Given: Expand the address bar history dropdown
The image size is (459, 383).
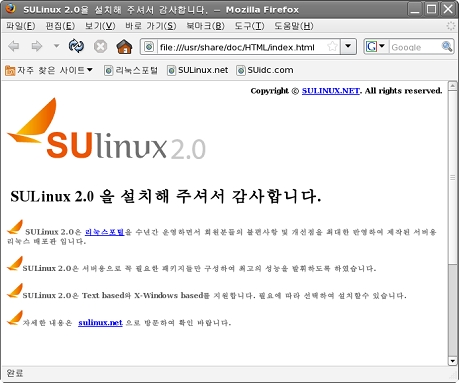Looking at the screenshot, I should [x=348, y=46].
